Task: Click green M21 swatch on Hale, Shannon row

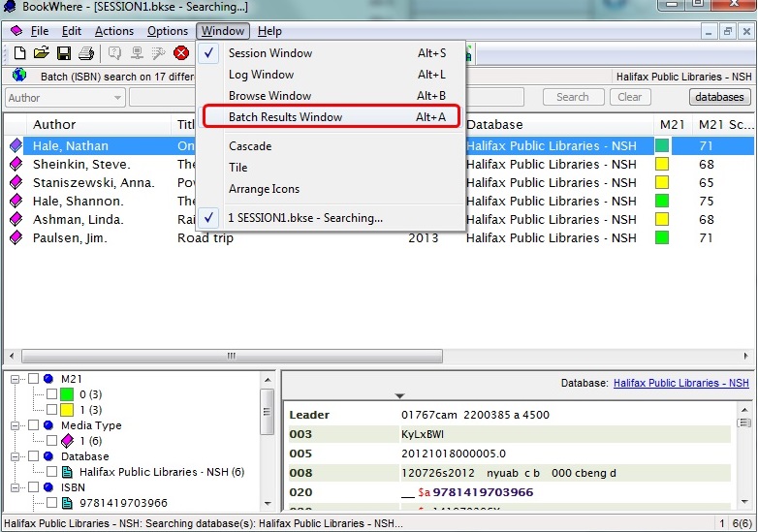Action: [662, 201]
